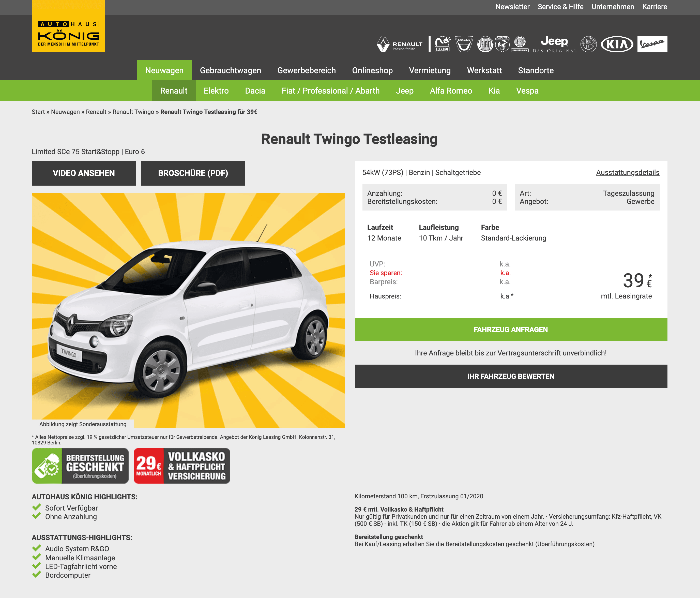The width and height of the screenshot is (700, 598).
Task: Go to Start breadcrumb
Action: tap(38, 112)
